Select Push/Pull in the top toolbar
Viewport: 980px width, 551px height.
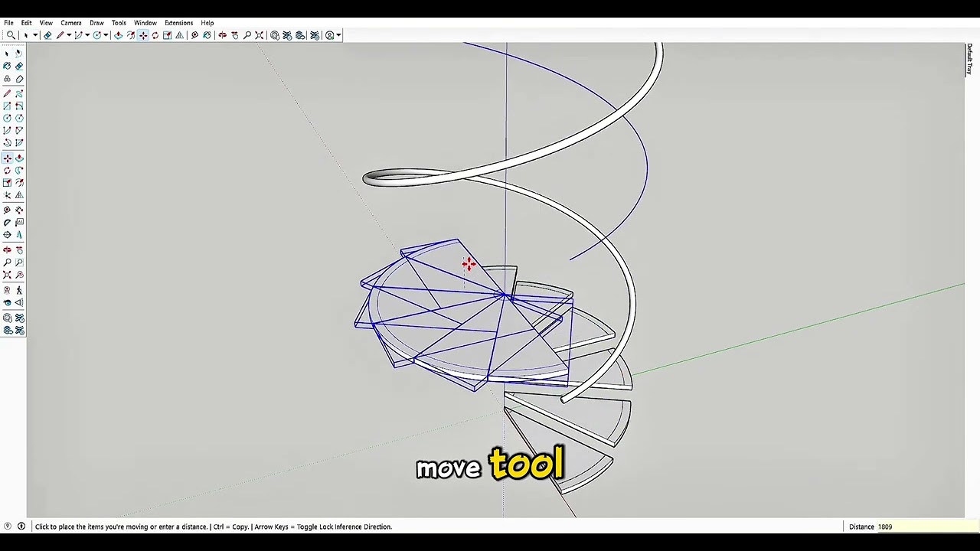(x=118, y=35)
